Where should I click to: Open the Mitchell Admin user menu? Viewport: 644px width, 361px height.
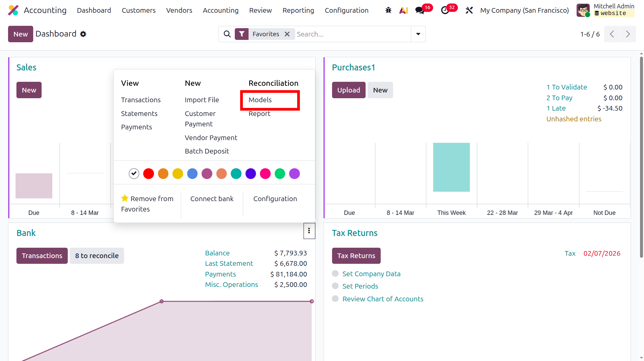click(x=605, y=10)
